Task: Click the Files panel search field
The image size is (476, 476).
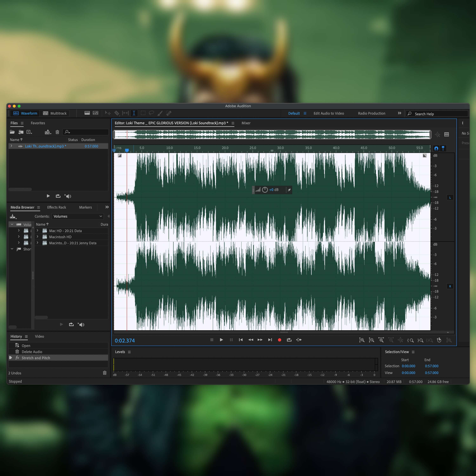Action: [85, 132]
